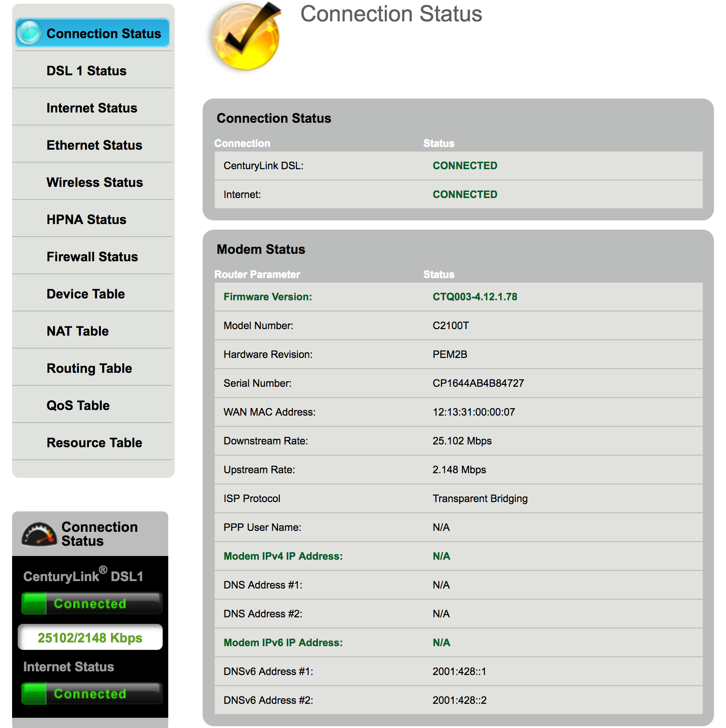The image size is (726, 728).
Task: Click the green Internet Status Connected indicator
Action: [x=91, y=694]
